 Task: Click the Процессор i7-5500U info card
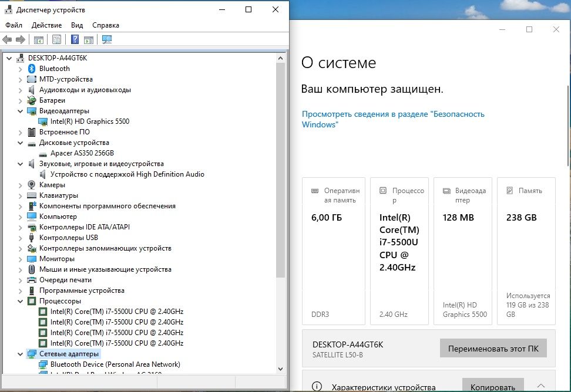(x=399, y=251)
